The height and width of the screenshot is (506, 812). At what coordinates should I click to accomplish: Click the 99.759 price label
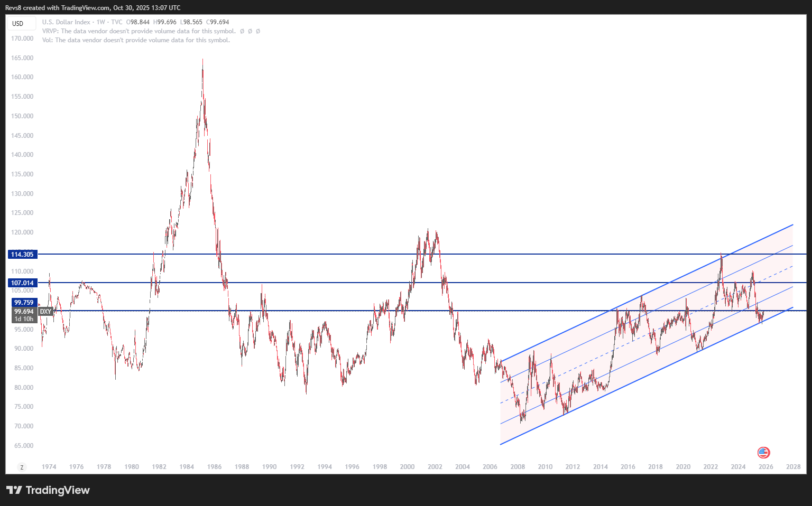click(x=24, y=303)
